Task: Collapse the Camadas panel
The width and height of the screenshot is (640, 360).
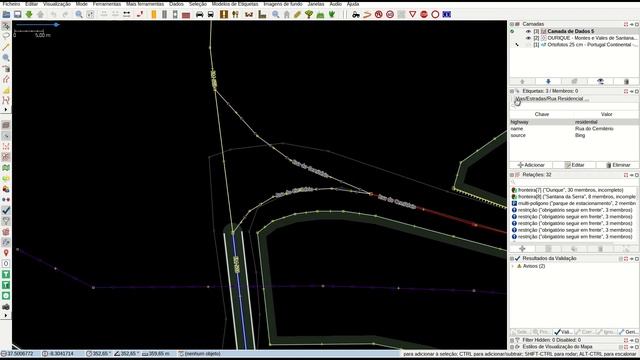Action: [x=512, y=24]
